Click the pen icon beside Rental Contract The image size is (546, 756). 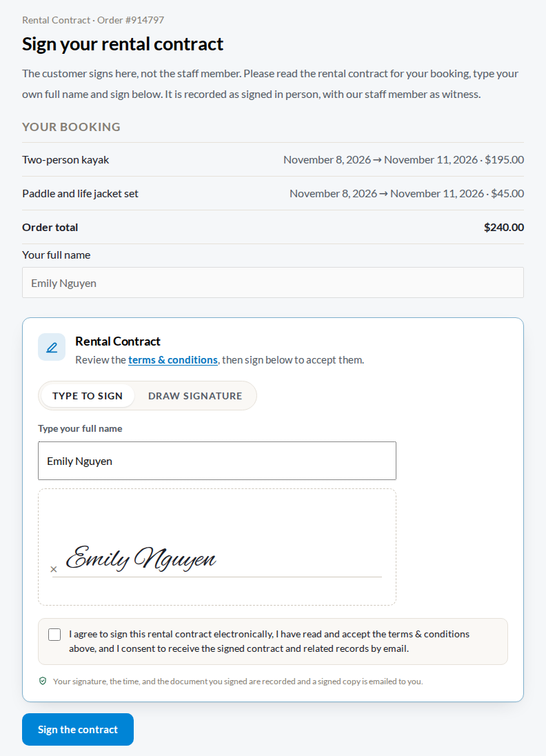click(x=52, y=347)
